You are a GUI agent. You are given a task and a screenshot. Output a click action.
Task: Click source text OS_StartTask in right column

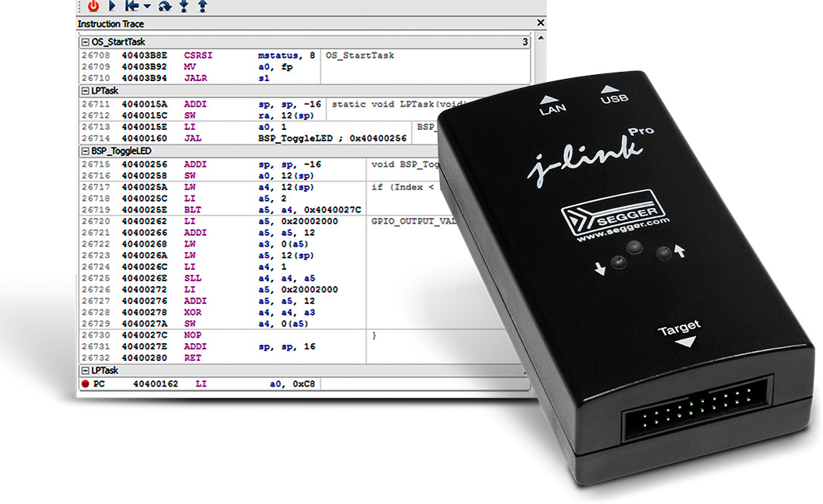pos(360,55)
